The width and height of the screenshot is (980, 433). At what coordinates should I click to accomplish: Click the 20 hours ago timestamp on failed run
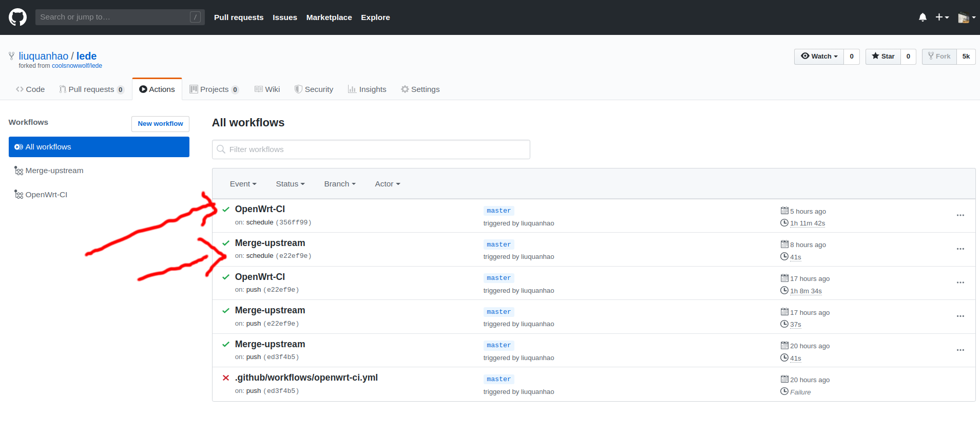tap(810, 380)
